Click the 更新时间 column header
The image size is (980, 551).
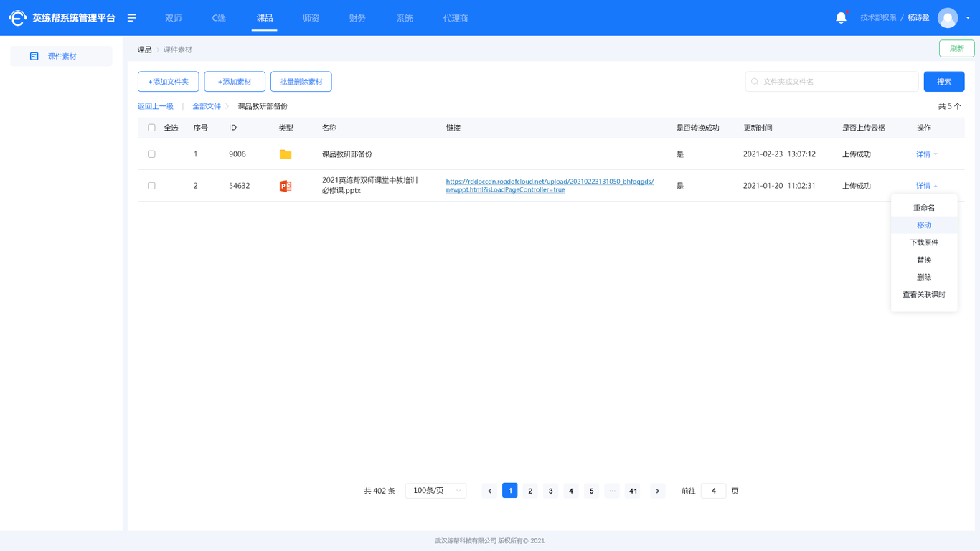coord(758,128)
